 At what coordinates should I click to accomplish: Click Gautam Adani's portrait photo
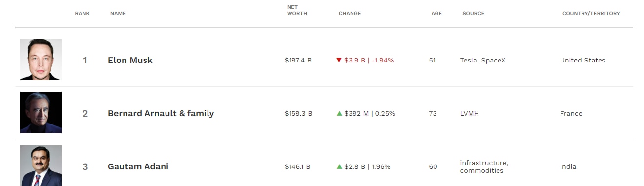pyautogui.click(x=41, y=165)
